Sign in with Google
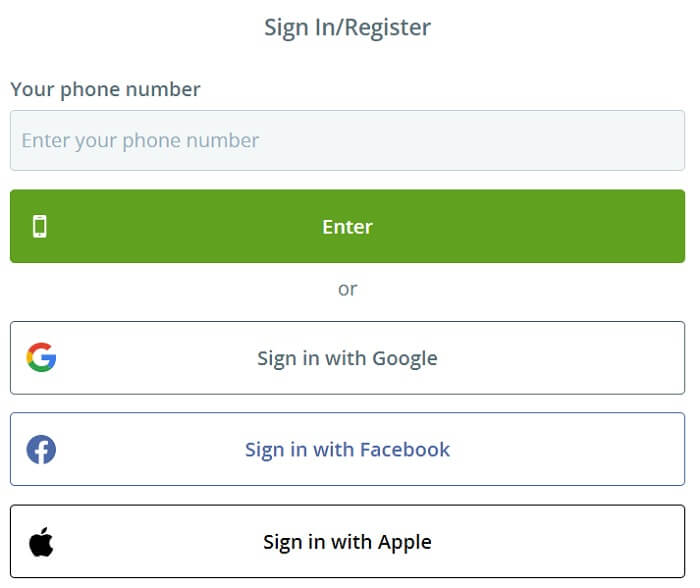This screenshot has height=588, width=700. pyautogui.click(x=347, y=358)
